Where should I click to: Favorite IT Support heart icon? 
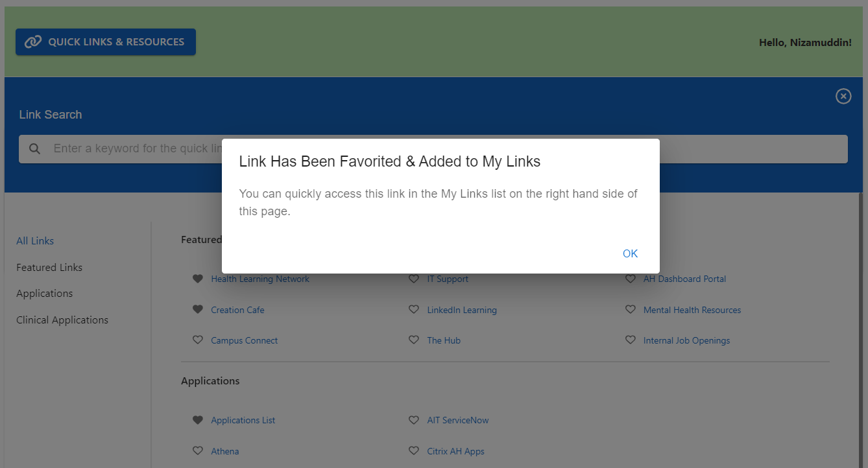[414, 279]
